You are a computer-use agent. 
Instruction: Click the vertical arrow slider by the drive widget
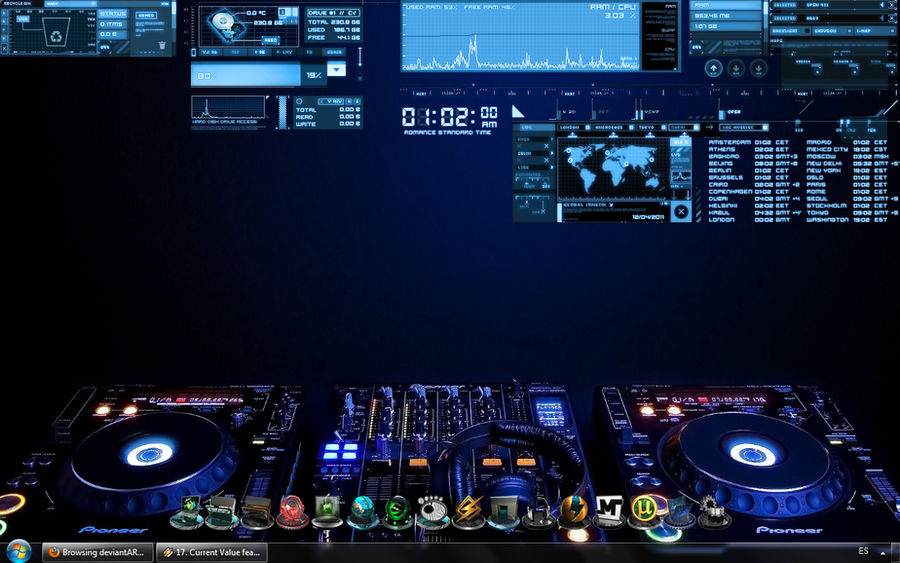tap(360, 57)
